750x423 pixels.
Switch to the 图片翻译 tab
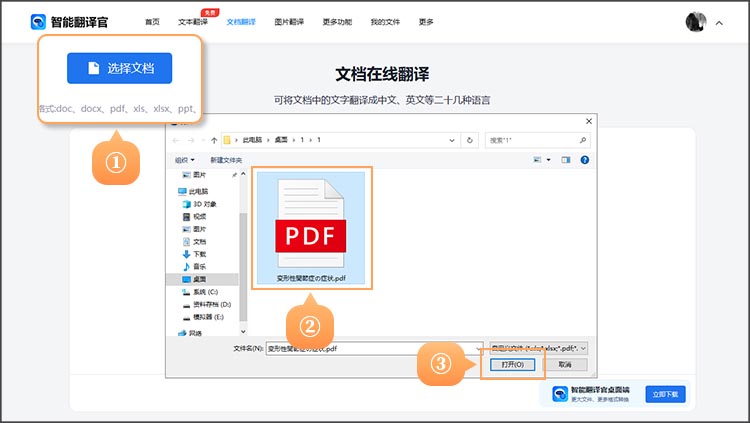(x=290, y=21)
